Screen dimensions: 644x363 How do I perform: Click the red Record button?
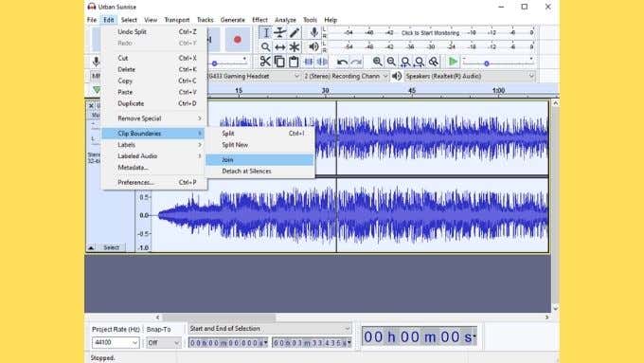click(x=238, y=40)
